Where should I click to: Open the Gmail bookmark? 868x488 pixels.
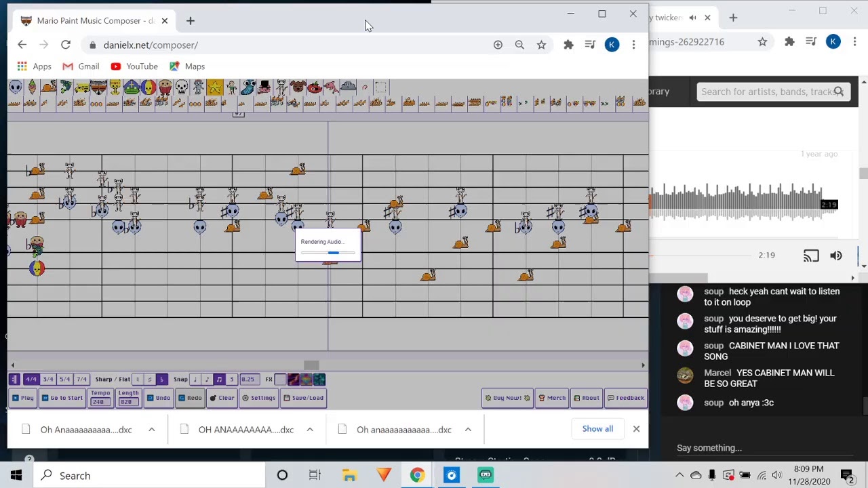(x=81, y=66)
